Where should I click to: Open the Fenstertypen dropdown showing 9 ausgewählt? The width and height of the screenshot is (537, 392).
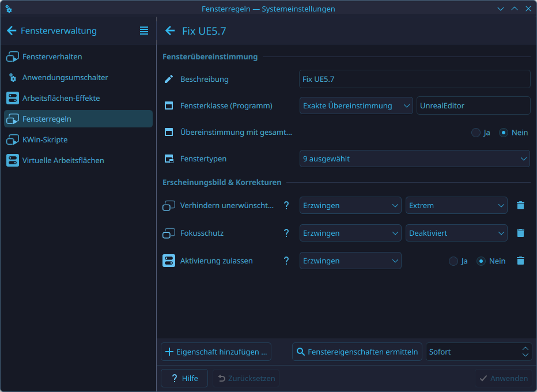pyautogui.click(x=414, y=159)
